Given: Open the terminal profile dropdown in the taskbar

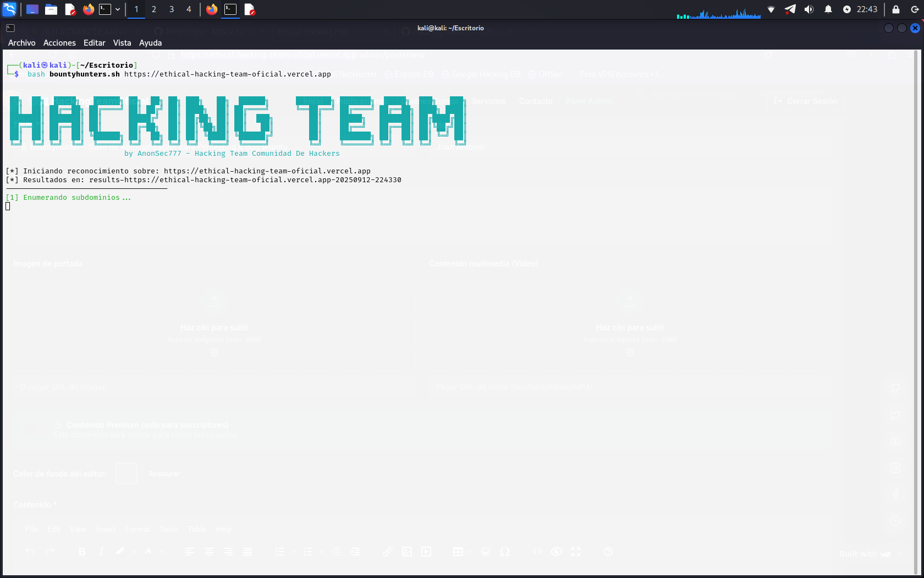Looking at the screenshot, I should 118,9.
